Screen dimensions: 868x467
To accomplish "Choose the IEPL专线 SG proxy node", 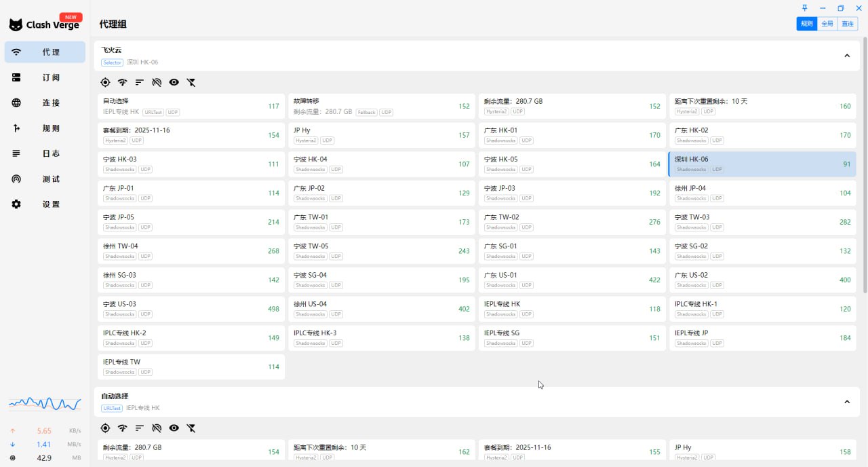I will pyautogui.click(x=561, y=338).
